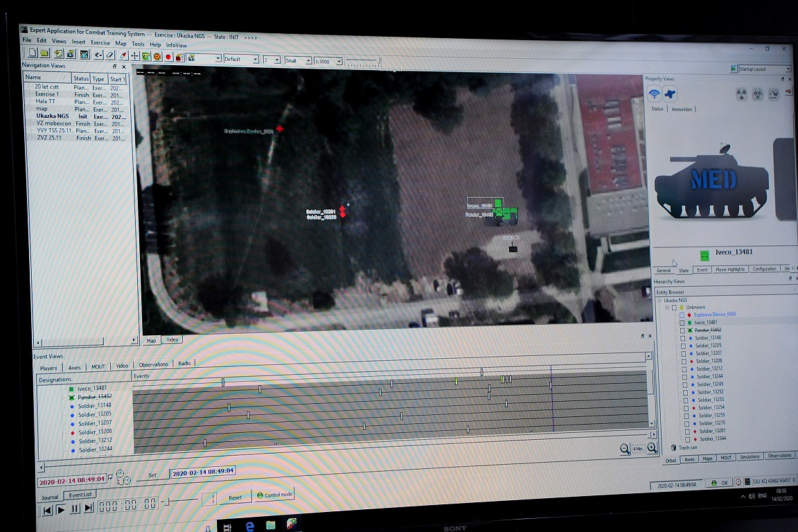Click the toolbar zoom slider handle
Screen dimensions: 798x532
[379, 61]
